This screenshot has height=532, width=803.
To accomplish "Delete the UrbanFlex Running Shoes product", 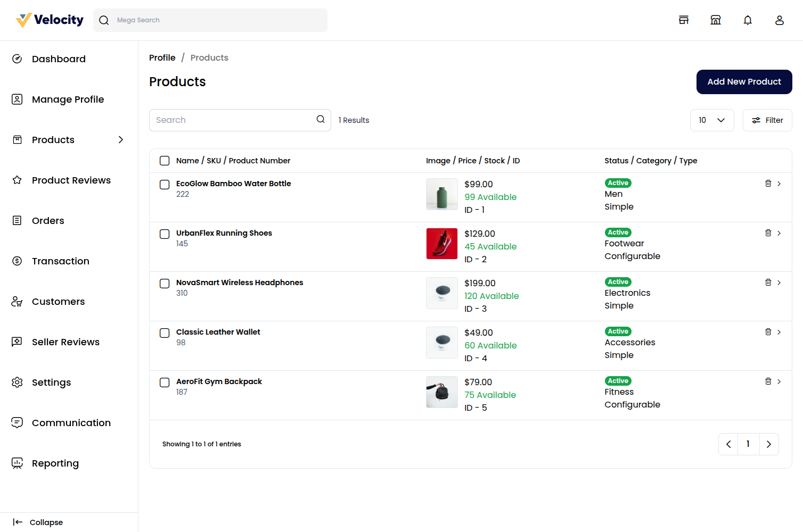I will pyautogui.click(x=768, y=232).
